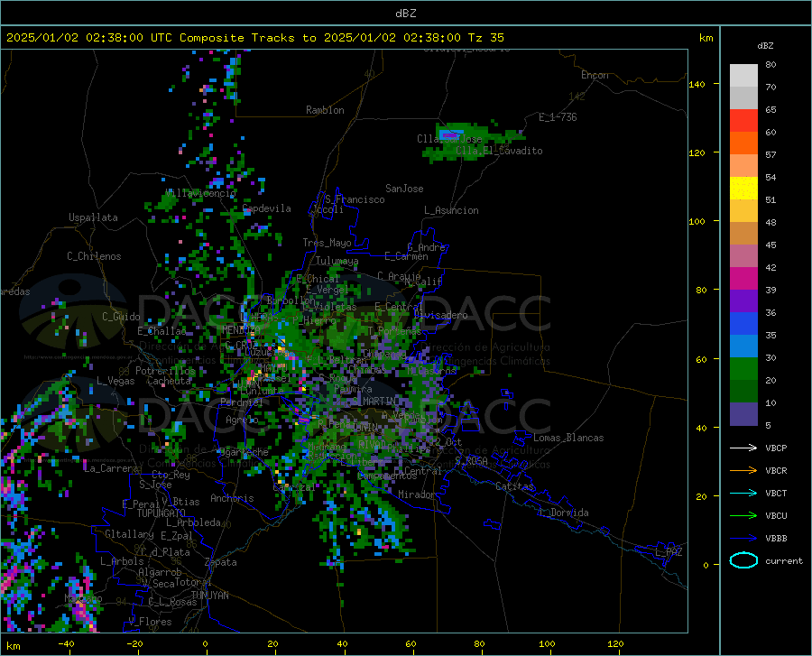Select the Gltallary map label
The height and width of the screenshot is (656, 812).
(x=129, y=534)
